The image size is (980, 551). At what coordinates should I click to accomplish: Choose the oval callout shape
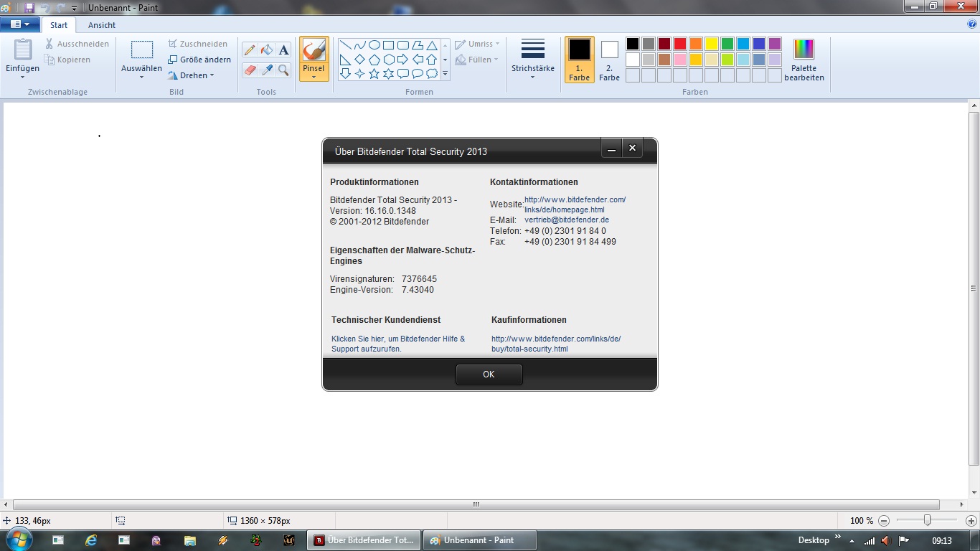coord(417,73)
